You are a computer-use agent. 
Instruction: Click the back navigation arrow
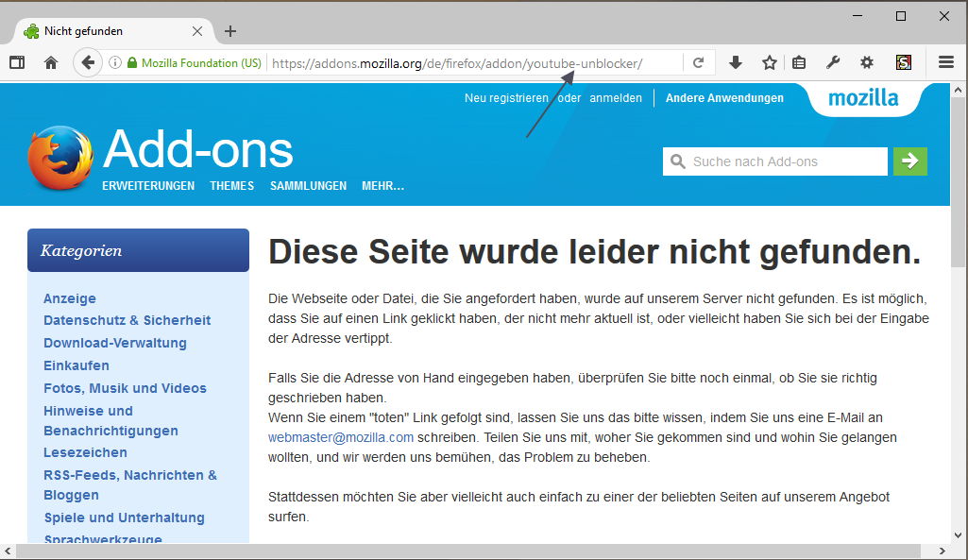click(x=88, y=62)
